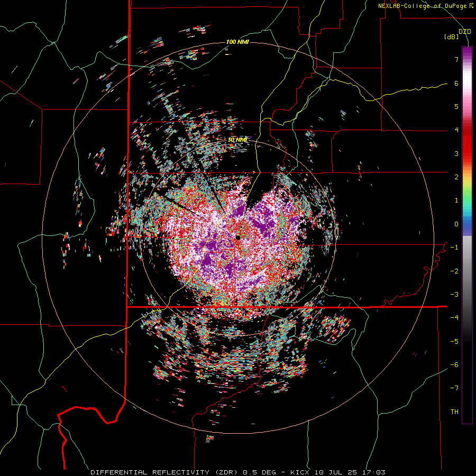Screen dimensions: 476x476
Task: Click the 6 value on color scale
Action: pyautogui.click(x=456, y=83)
